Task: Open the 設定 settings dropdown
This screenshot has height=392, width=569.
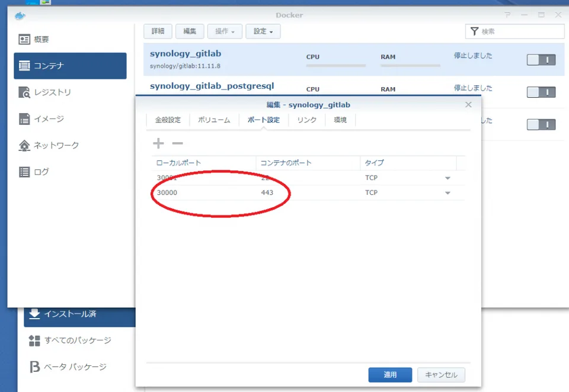Action: 263,31
